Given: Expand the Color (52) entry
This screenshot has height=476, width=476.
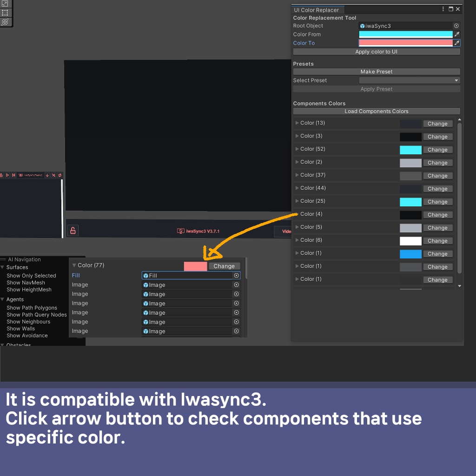Looking at the screenshot, I should pos(297,149).
